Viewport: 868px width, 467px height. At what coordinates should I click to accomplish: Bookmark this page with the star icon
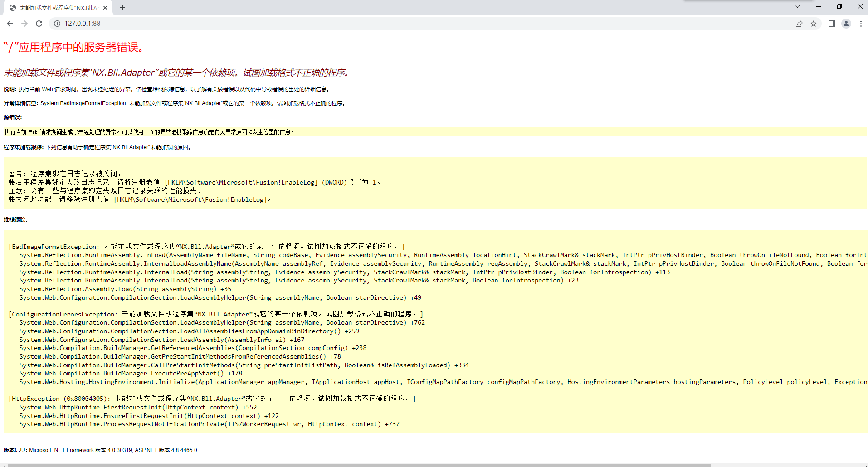click(814, 24)
